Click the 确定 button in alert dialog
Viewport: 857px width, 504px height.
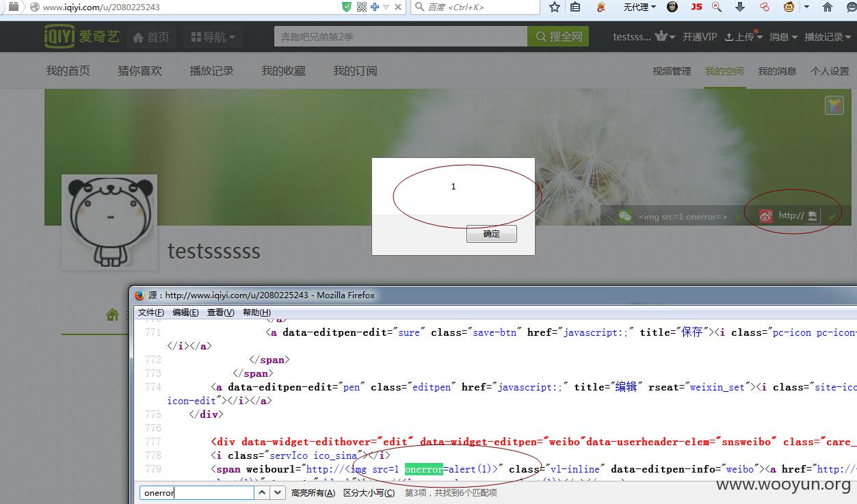[x=491, y=234]
